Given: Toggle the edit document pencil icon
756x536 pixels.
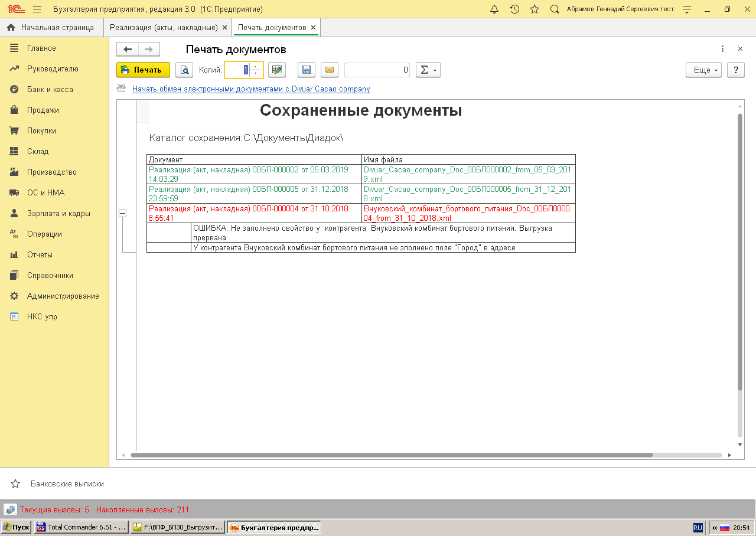Looking at the screenshot, I should point(277,70).
